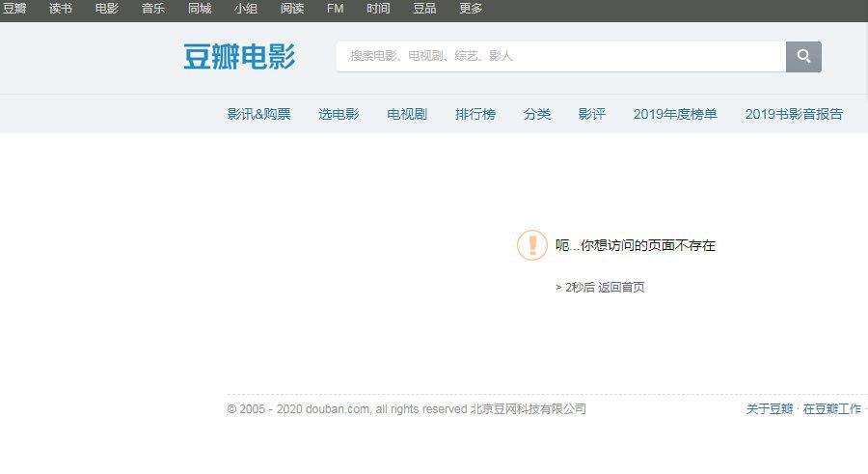Click the magnifying glass search button
This screenshot has height=474, width=868.
pyautogui.click(x=803, y=56)
